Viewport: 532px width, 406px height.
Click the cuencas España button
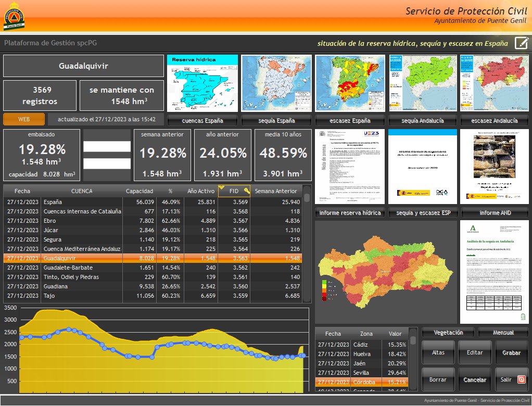pyautogui.click(x=202, y=121)
